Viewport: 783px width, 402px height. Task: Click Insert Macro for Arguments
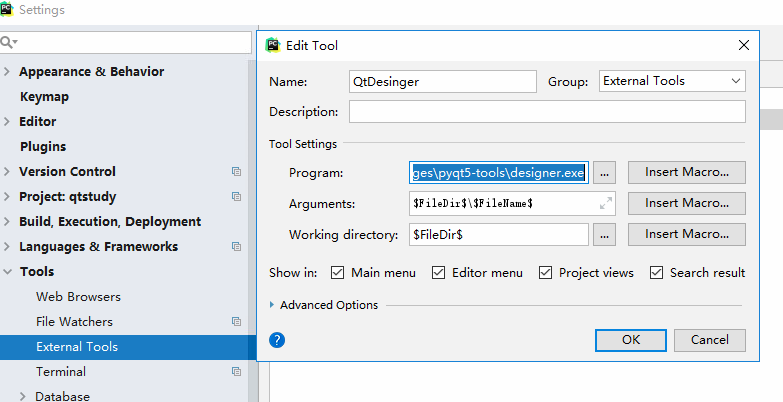click(686, 203)
